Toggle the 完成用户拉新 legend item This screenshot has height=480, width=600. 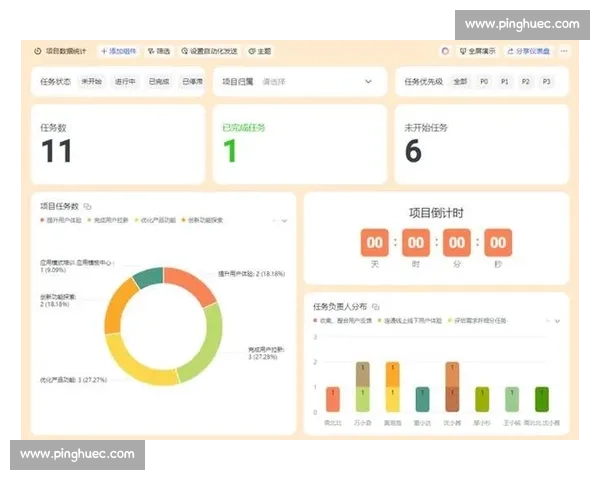(x=108, y=220)
